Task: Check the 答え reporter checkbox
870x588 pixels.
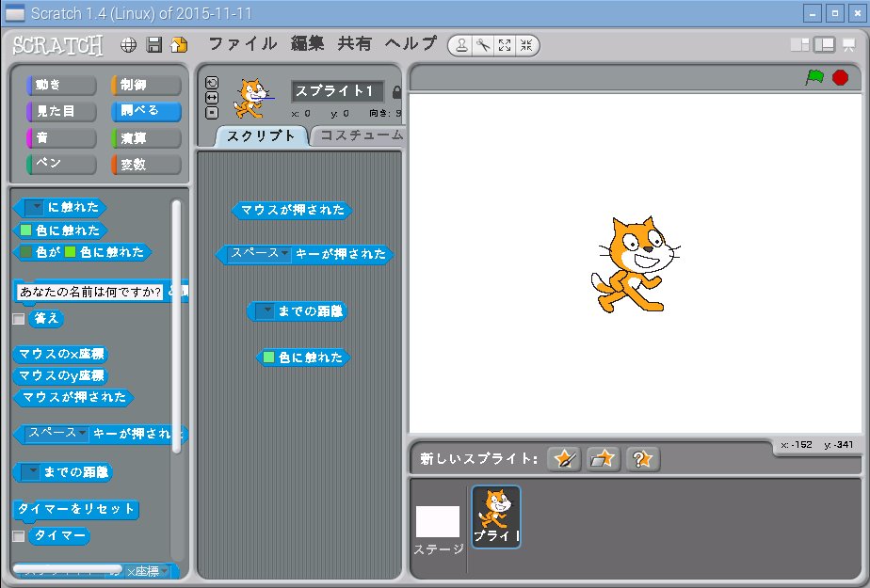Action: pyautogui.click(x=19, y=319)
